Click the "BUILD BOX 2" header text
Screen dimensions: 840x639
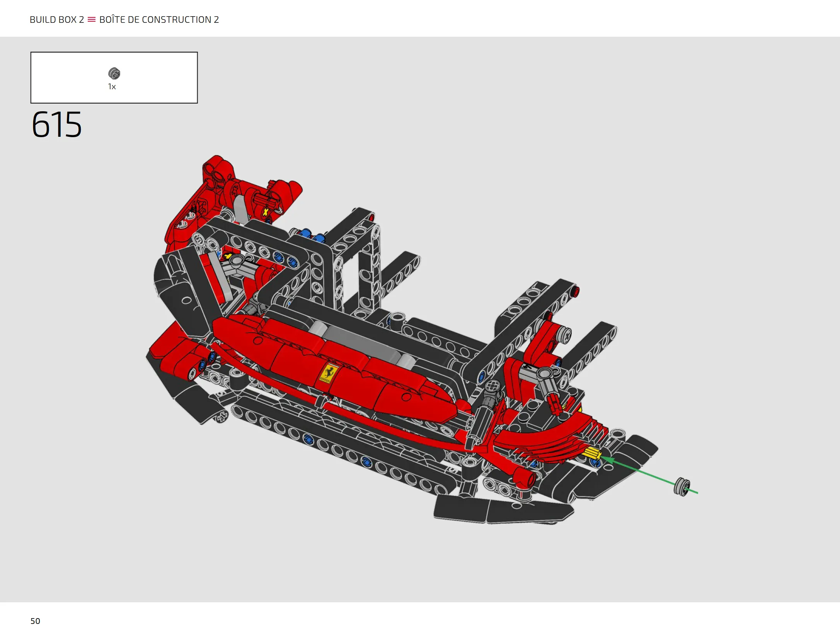pyautogui.click(x=57, y=20)
